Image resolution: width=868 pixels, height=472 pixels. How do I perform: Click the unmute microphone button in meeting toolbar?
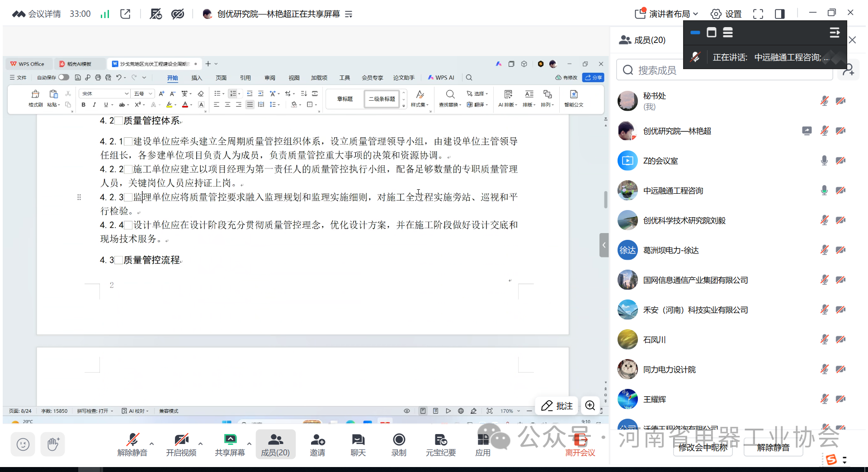click(x=132, y=444)
